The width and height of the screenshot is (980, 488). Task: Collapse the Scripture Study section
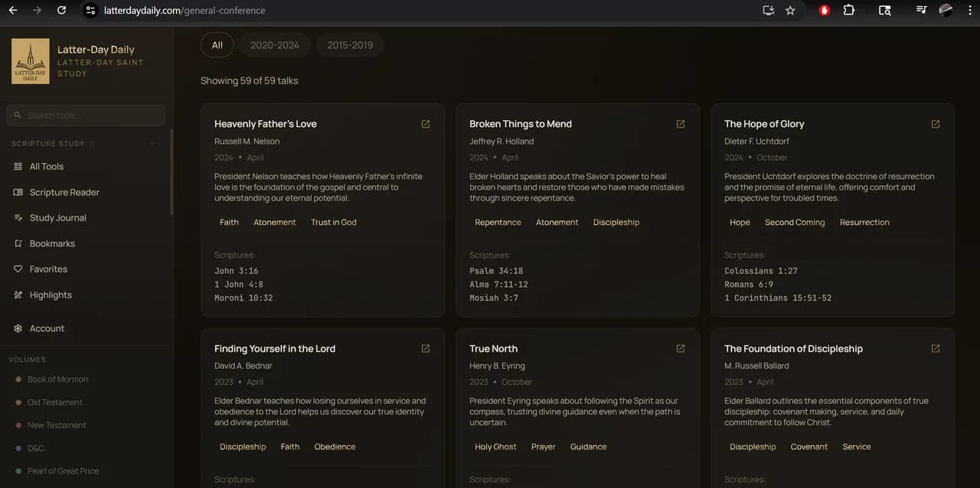pyautogui.click(x=152, y=144)
